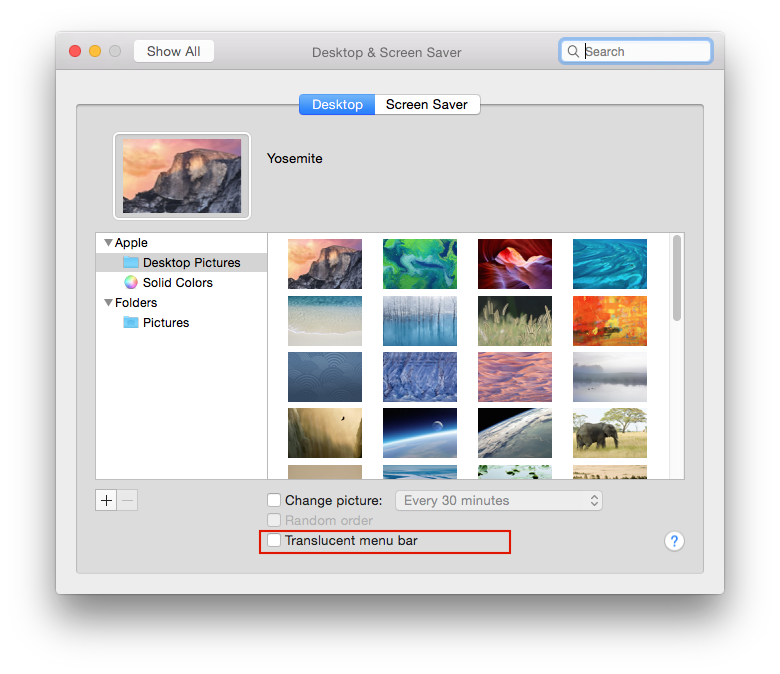Choose the orange abstract painting wallpaper
This screenshot has height=674, width=780.
pyautogui.click(x=610, y=321)
